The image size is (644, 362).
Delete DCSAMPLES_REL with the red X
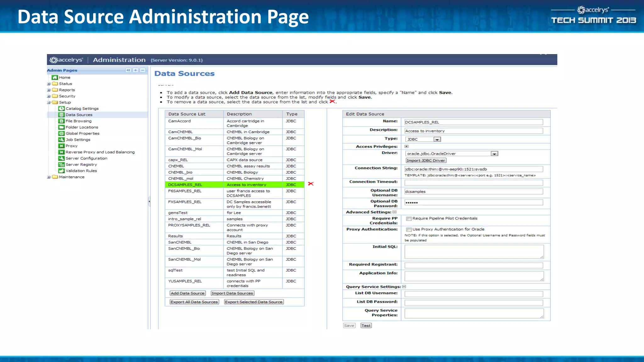[x=311, y=184]
